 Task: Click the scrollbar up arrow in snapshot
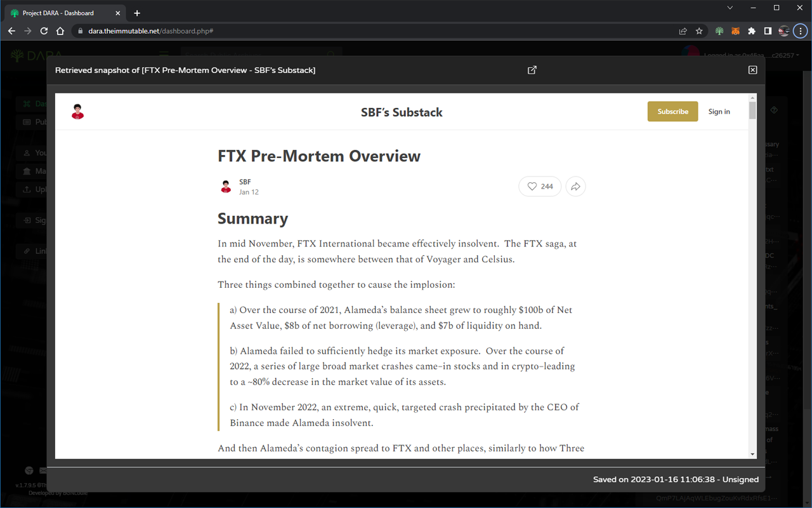[752, 98]
